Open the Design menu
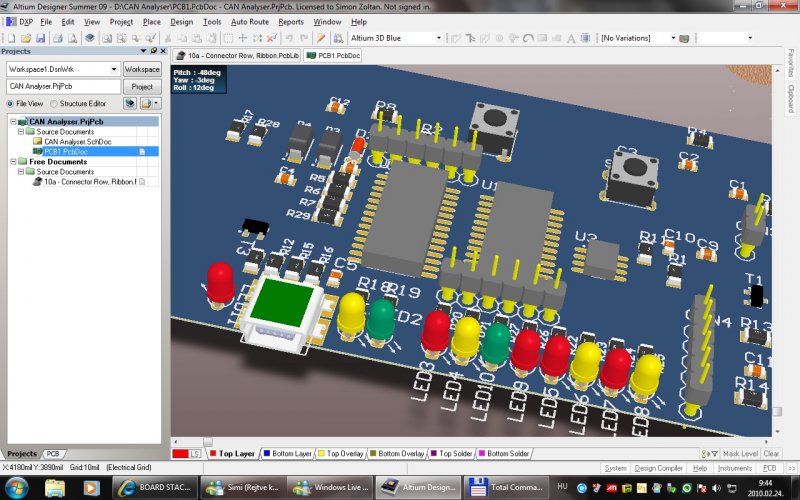This screenshot has width=800, height=500. point(182,22)
